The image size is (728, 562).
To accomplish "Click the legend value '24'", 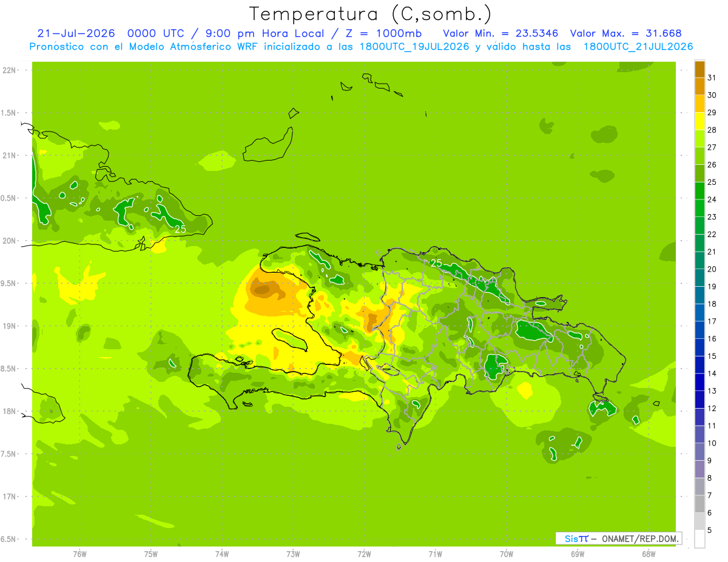I will tap(712, 199).
